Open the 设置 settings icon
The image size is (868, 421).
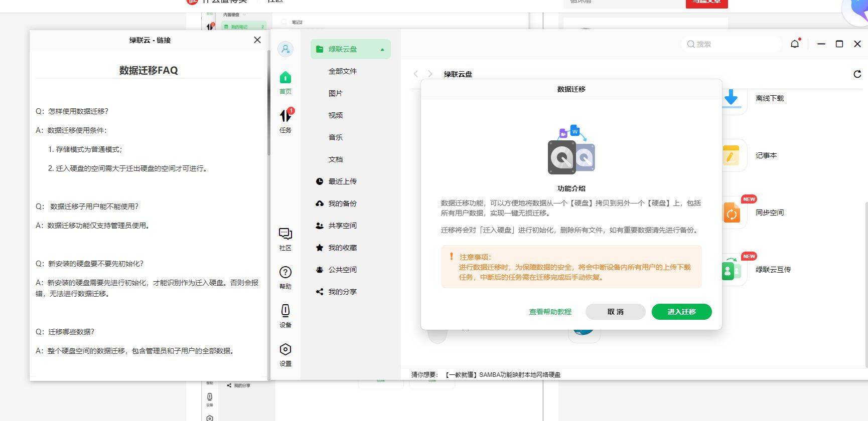pos(285,354)
